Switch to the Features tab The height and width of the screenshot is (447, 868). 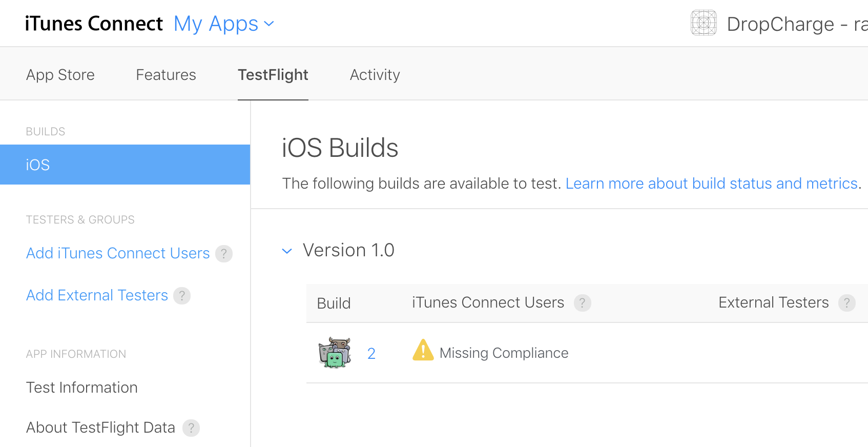coord(166,75)
